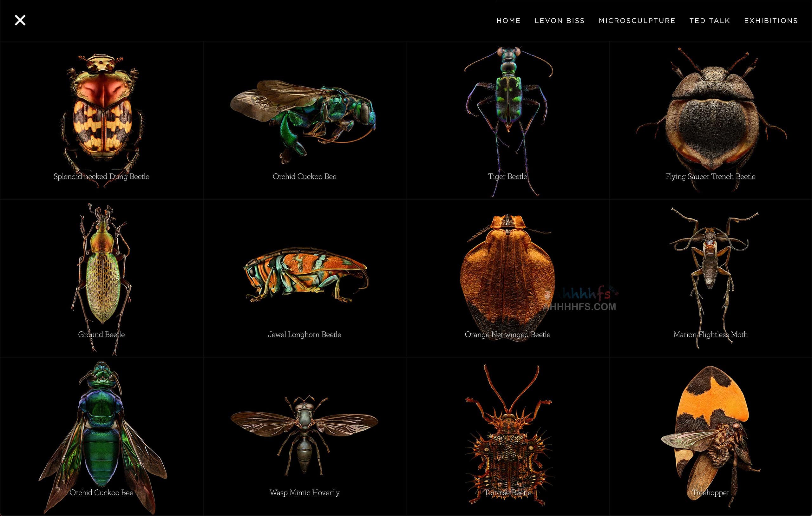Close the insect gallery with the X icon
812x516 pixels.
click(x=20, y=20)
